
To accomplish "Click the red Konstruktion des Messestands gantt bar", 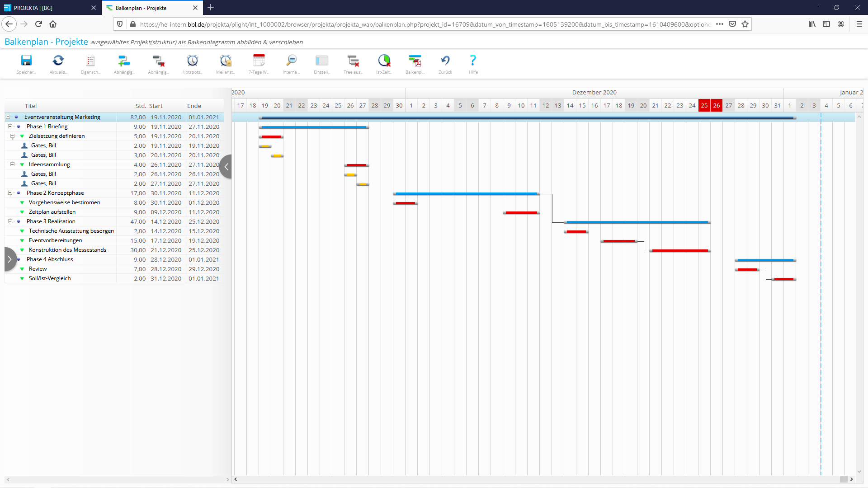I will coord(680,251).
